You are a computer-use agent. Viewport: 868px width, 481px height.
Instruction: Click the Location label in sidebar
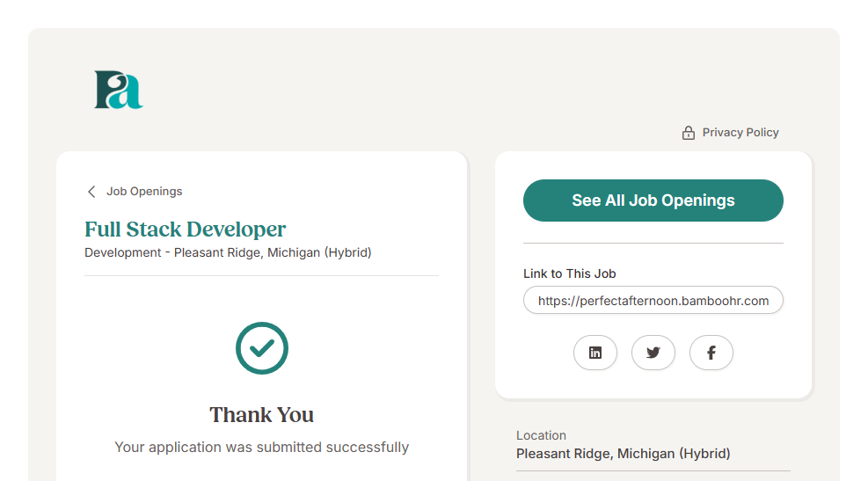541,435
